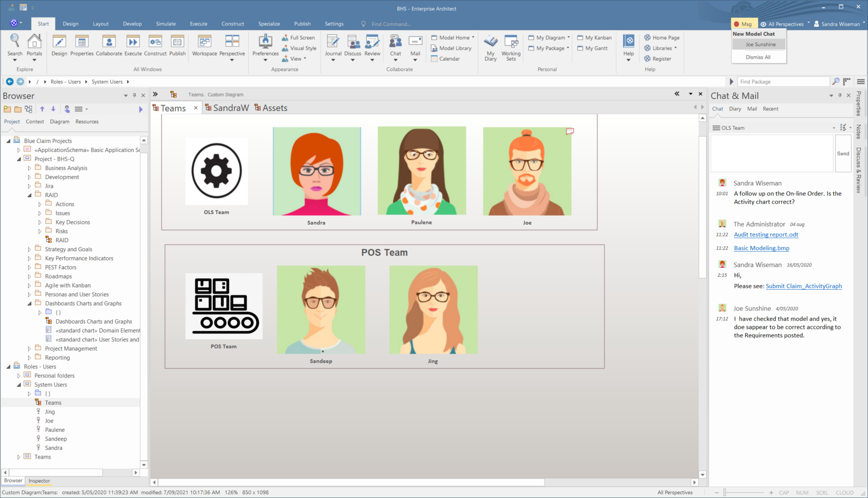Collapse the RAID folder in Browser
This screenshot has width=868, height=498.
[x=30, y=195]
